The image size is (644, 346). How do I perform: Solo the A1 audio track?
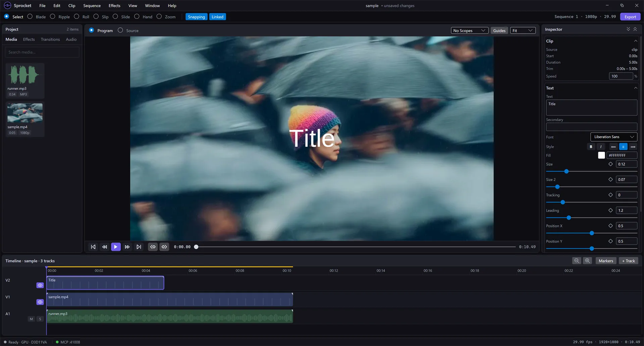coord(40,319)
